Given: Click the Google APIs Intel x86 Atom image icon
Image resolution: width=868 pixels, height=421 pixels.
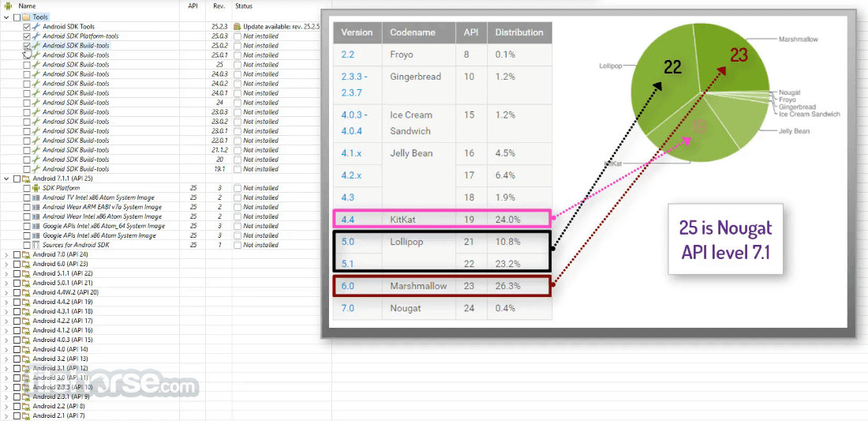Looking at the screenshot, I should point(36,235).
